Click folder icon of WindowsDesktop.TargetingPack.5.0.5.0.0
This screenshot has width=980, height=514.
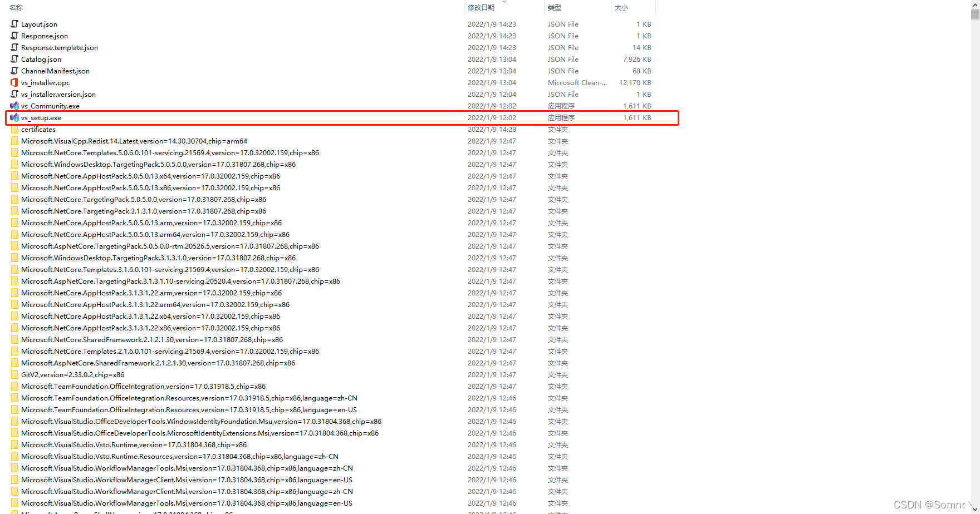pos(14,164)
